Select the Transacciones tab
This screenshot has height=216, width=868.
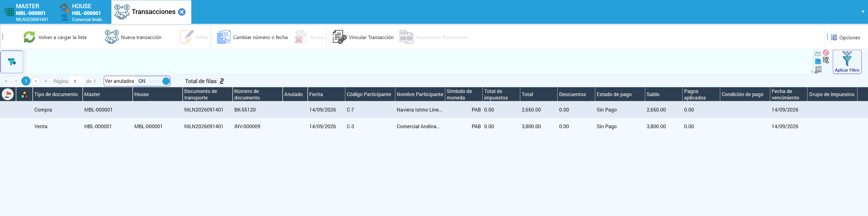pyautogui.click(x=151, y=12)
